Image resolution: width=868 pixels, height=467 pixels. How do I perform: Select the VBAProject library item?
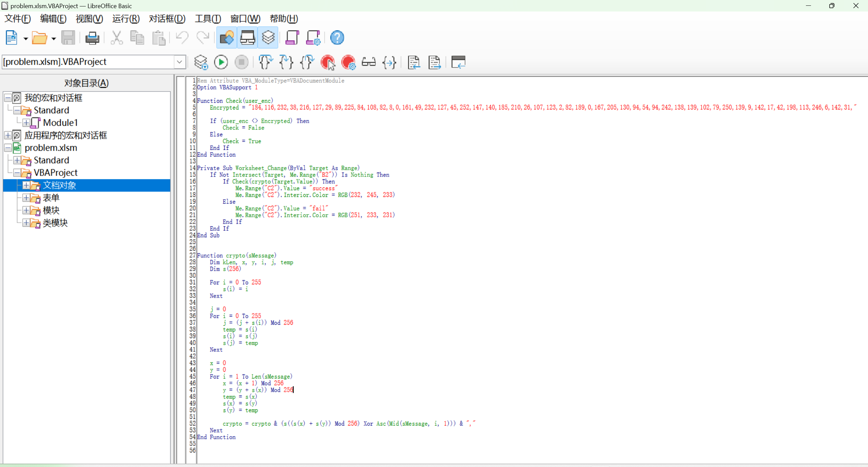56,173
